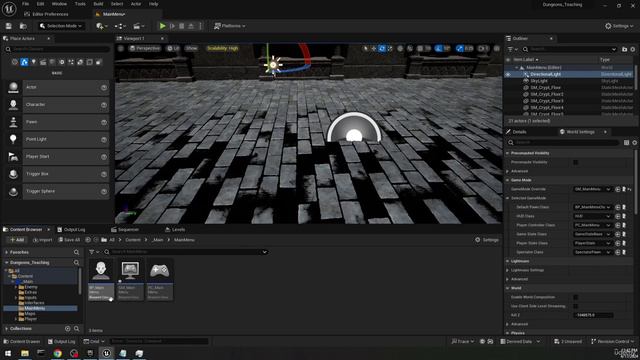Select the Enemy folder in content tree
This screenshot has width=640, height=360.
click(31, 287)
